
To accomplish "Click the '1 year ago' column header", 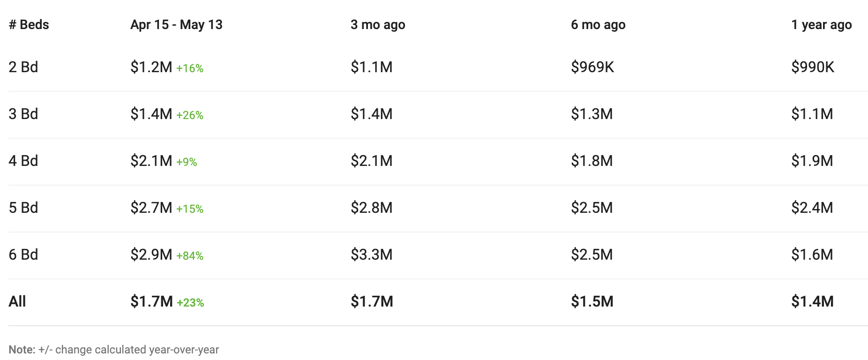I will 821,25.
